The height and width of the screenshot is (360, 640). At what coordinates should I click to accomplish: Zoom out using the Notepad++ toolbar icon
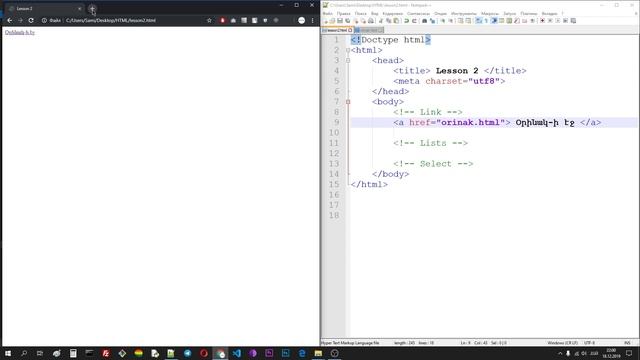pyautogui.click(x=451, y=21)
